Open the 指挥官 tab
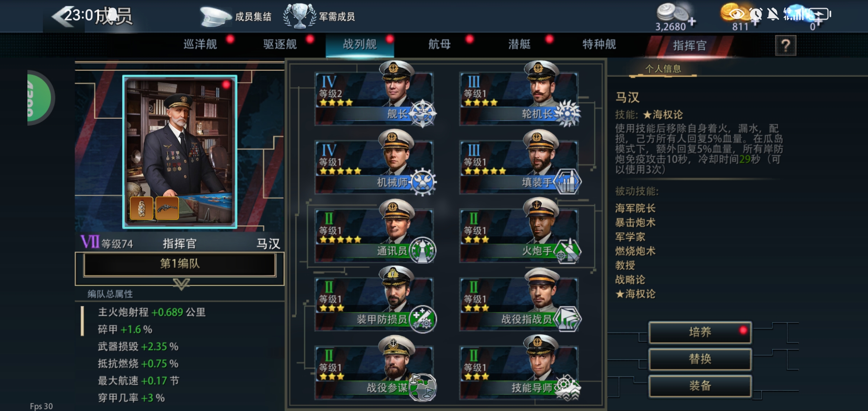The image size is (868, 411). (689, 46)
